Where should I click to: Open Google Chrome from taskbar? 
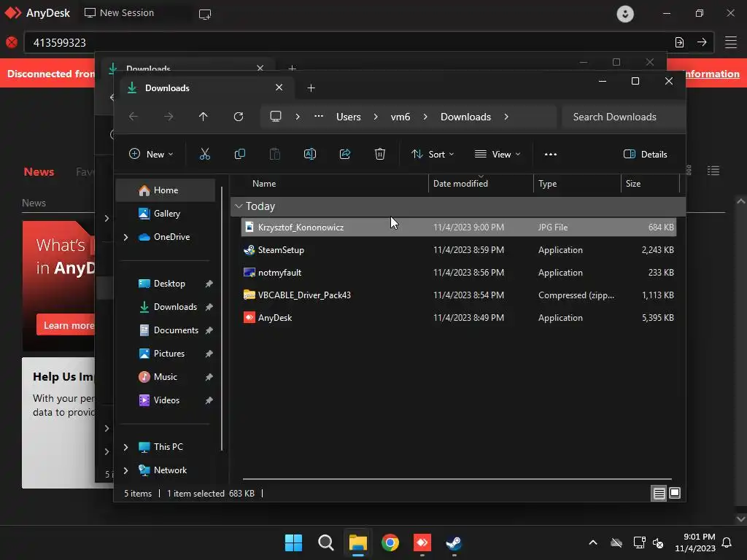point(390,542)
